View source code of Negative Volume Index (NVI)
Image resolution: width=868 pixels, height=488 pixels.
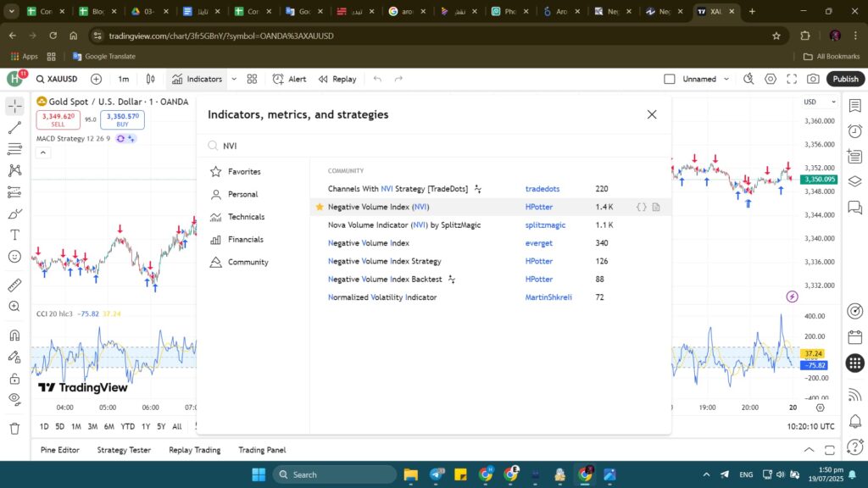pos(641,207)
